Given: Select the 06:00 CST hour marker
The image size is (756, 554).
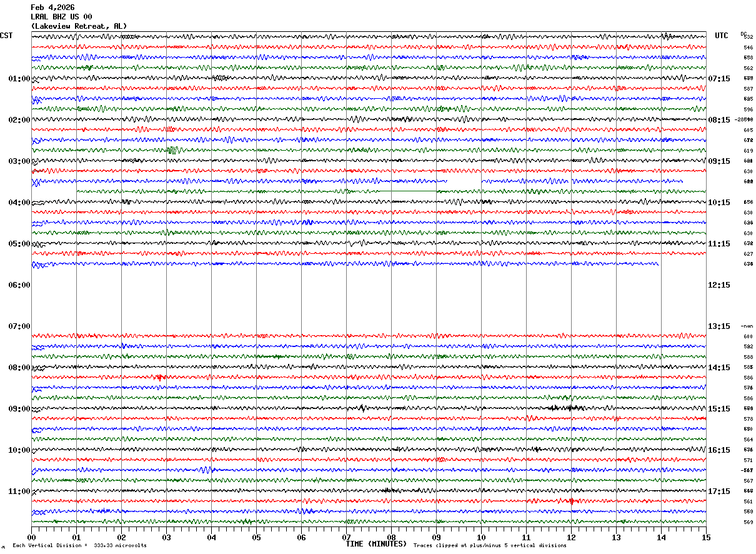Looking at the screenshot, I should point(19,285).
